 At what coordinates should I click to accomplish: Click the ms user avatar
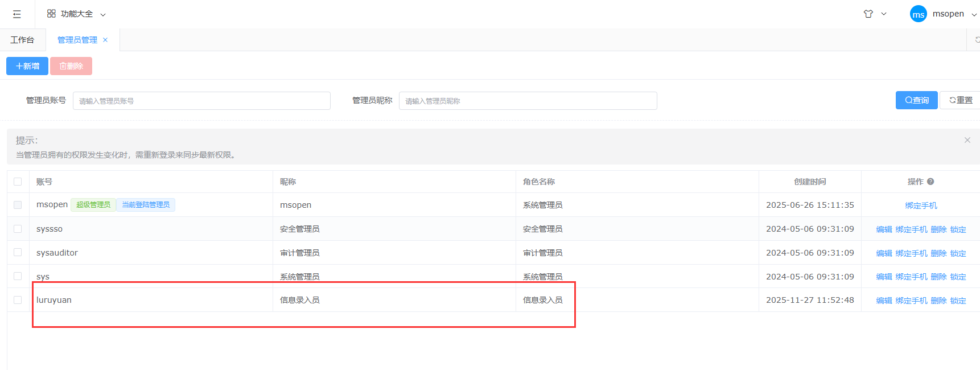pos(918,14)
